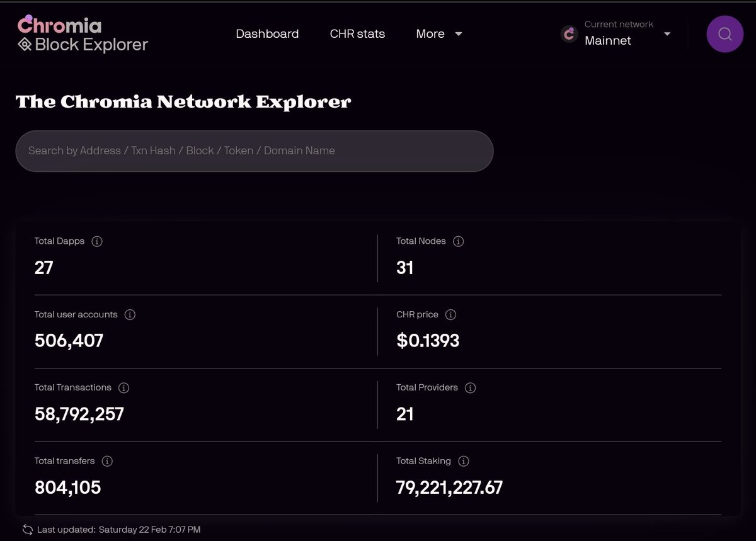The height and width of the screenshot is (541, 756).
Task: Open the search magnifier icon
Action: click(724, 33)
